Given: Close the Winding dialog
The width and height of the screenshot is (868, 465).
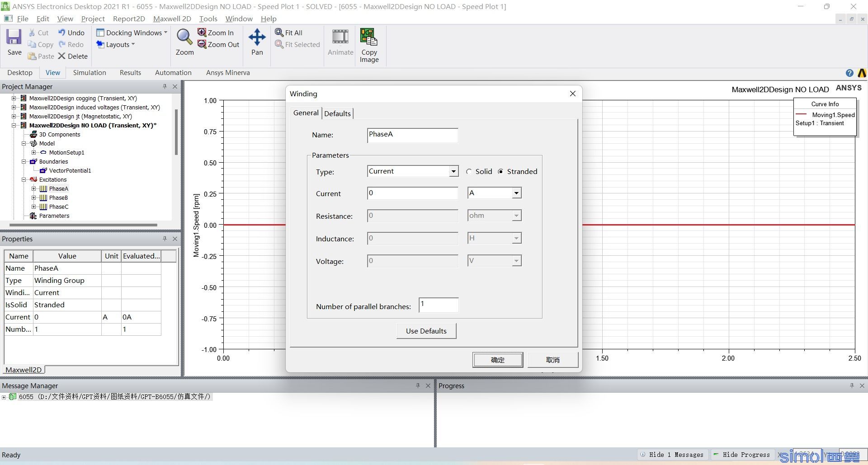Looking at the screenshot, I should click(572, 94).
